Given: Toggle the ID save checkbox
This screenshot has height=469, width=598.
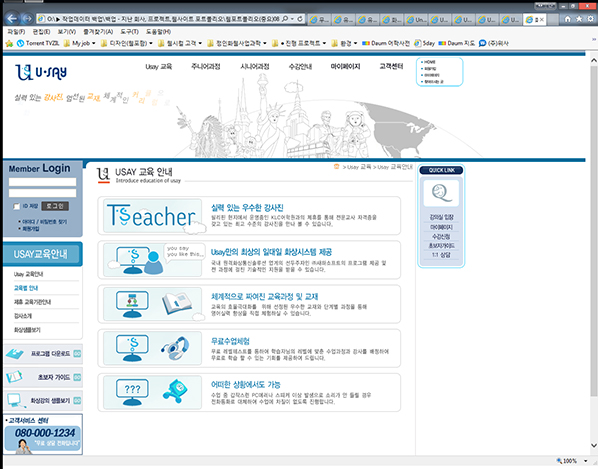Looking at the screenshot, I should click(x=16, y=206).
